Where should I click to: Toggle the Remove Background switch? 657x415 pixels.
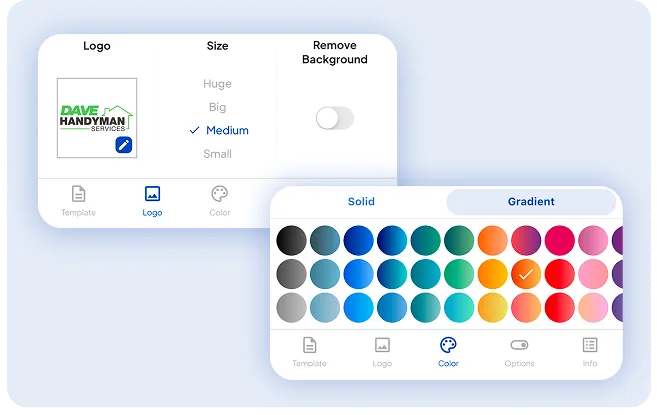[x=335, y=118]
